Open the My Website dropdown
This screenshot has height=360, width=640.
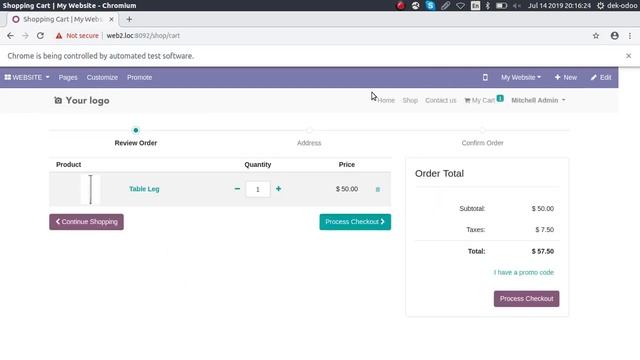point(521,77)
